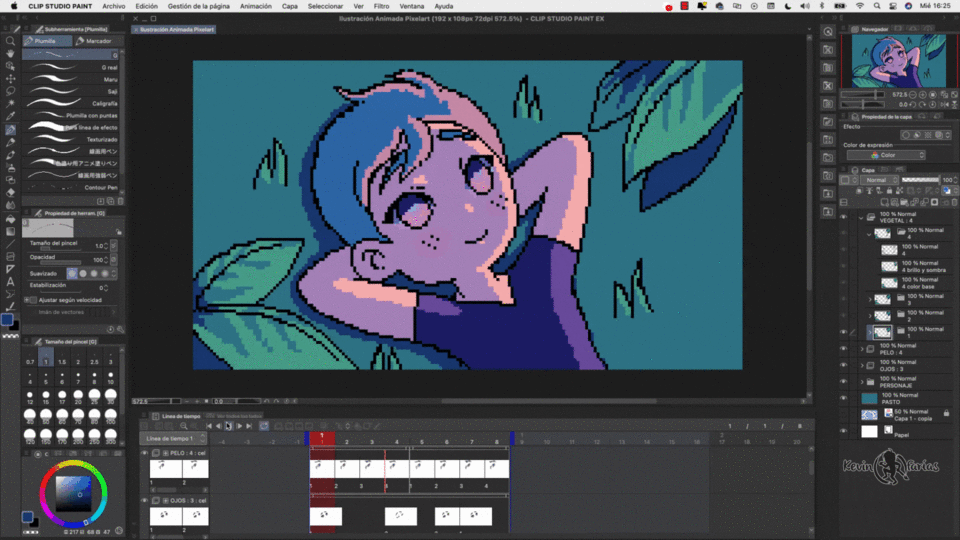
Task: Expand the vegetal subfolder 3
Action: tap(870, 299)
